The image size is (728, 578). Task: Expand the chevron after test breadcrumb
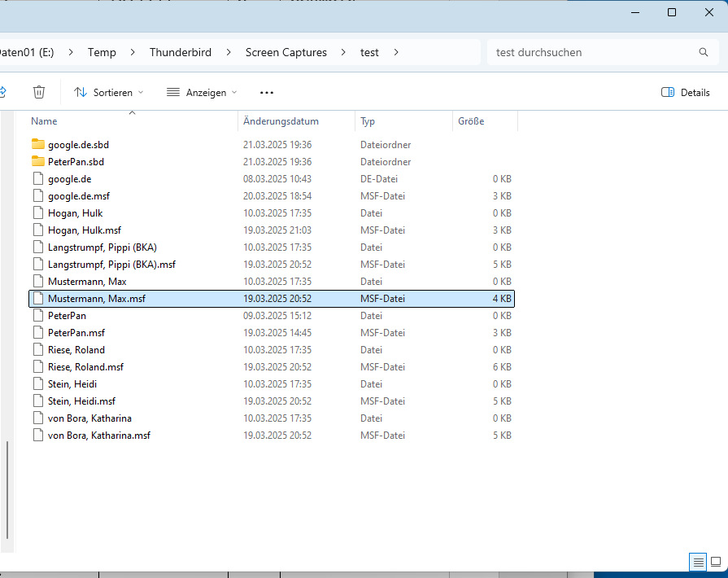(396, 52)
